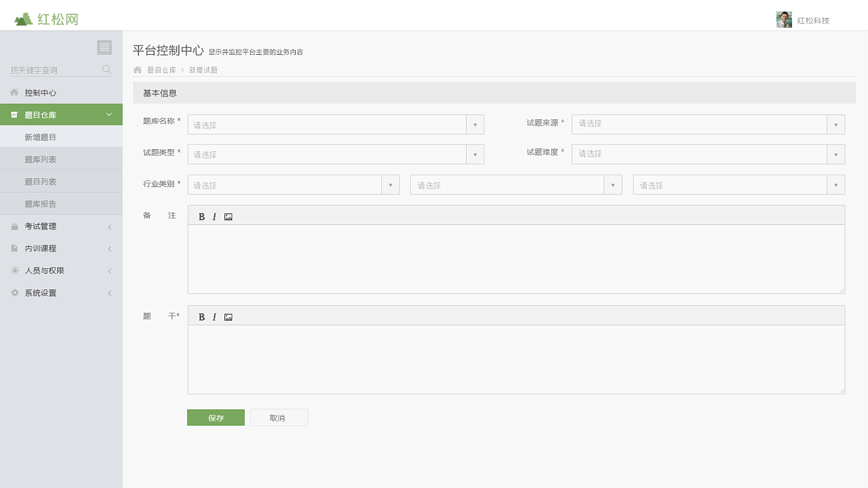Click the 保存 button
The image size is (868, 488).
click(x=216, y=418)
